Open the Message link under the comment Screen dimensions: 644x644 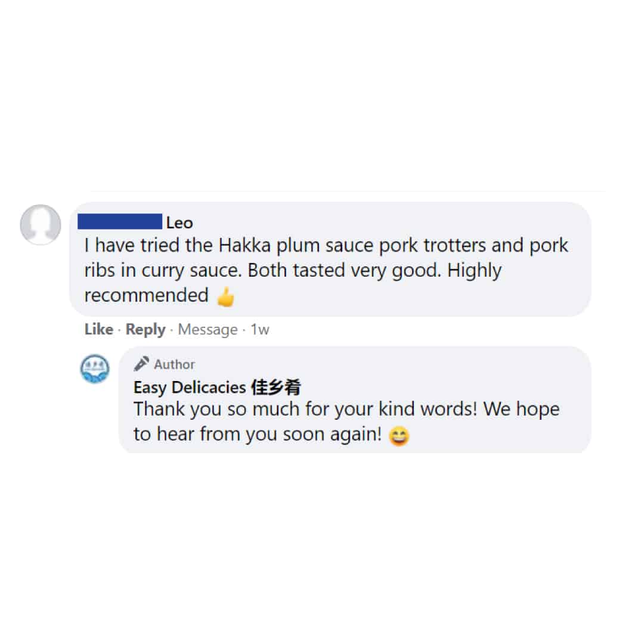(208, 329)
